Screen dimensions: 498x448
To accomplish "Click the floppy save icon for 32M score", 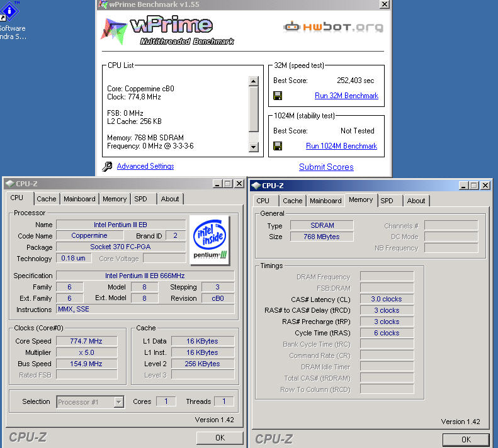I will [x=278, y=96].
